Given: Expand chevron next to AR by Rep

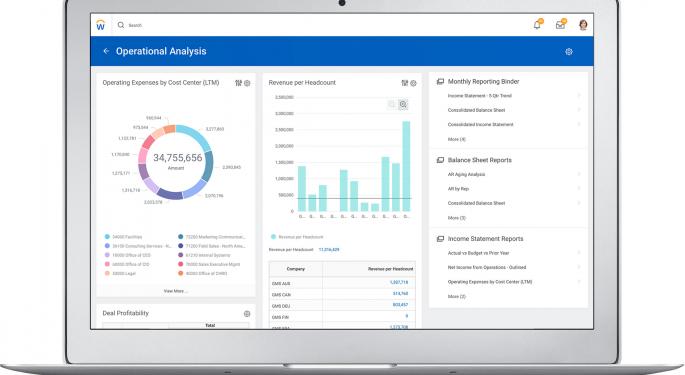Looking at the screenshot, I should (579, 189).
